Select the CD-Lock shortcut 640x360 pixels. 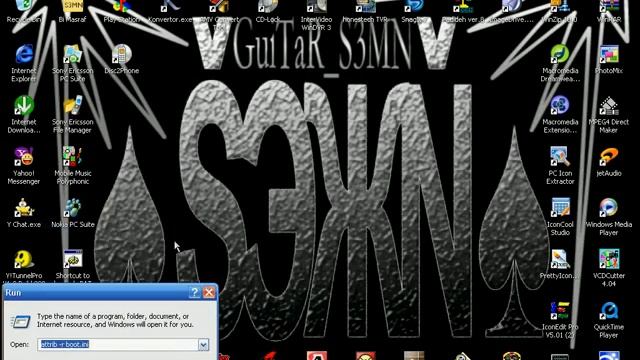(x=268, y=10)
